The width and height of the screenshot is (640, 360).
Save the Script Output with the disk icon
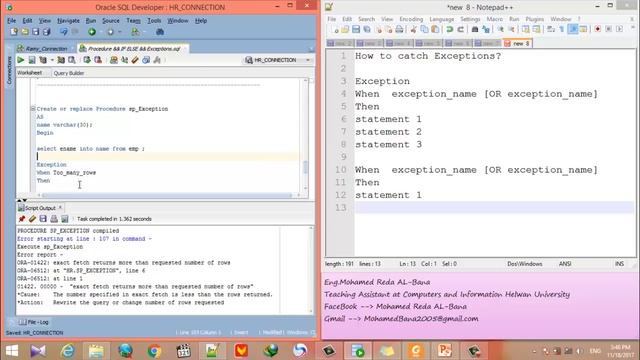(43, 219)
